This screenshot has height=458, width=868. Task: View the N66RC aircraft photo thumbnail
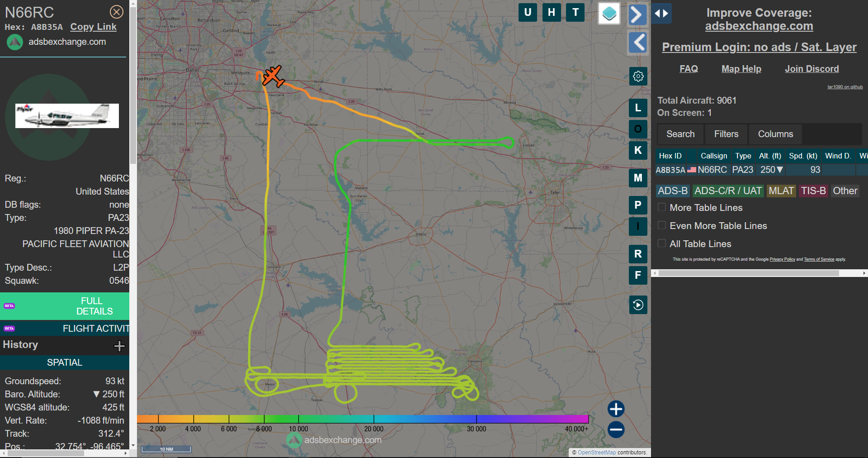67,116
